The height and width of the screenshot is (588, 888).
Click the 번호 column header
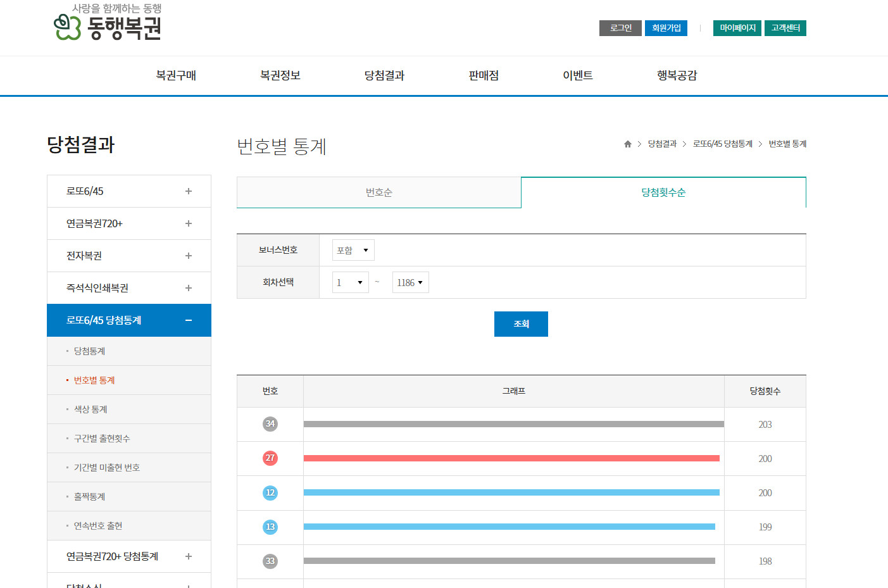tap(270, 391)
